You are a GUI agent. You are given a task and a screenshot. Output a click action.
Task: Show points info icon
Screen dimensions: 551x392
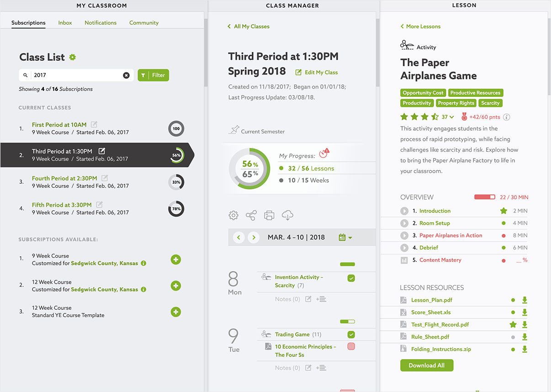[506, 117]
